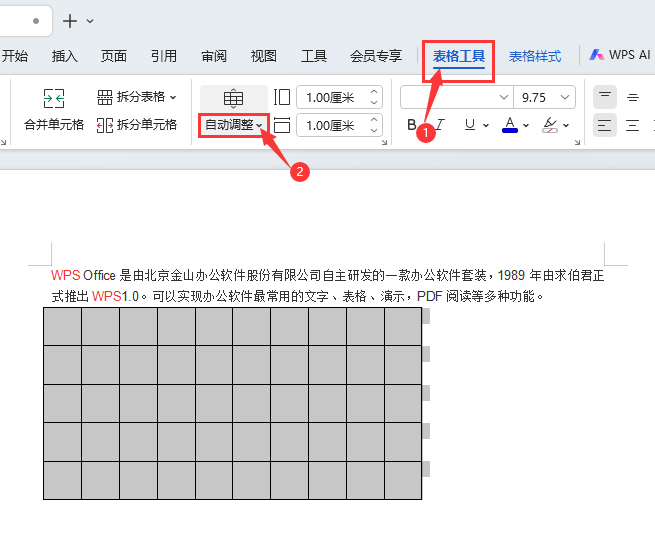
Task: Decrease the lower 1.00厘米 value with the down arrow
Action: pos(374,130)
